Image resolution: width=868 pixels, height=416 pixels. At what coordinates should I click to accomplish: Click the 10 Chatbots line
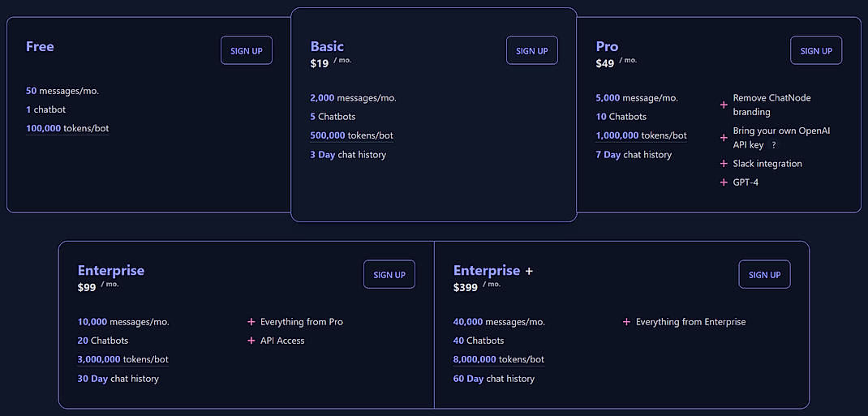pyautogui.click(x=621, y=117)
